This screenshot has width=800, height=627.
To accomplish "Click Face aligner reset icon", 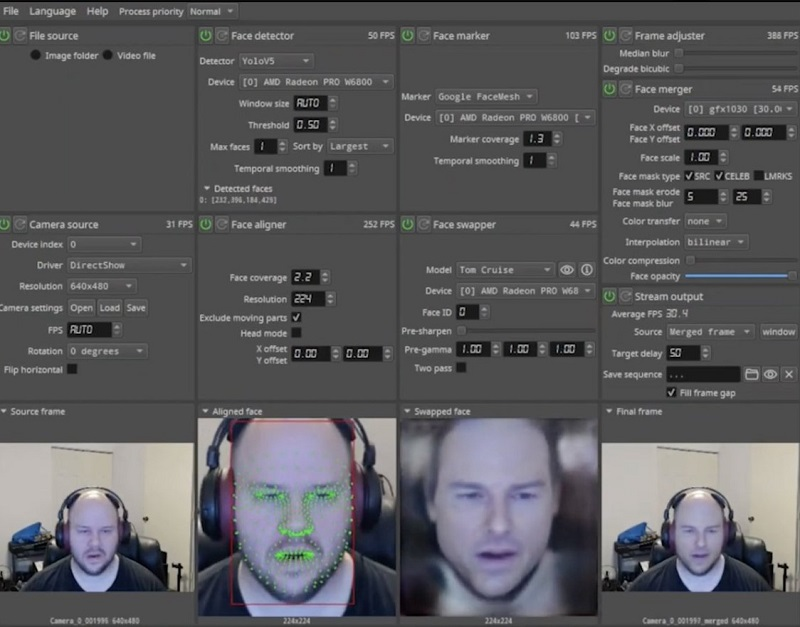I will point(222,224).
